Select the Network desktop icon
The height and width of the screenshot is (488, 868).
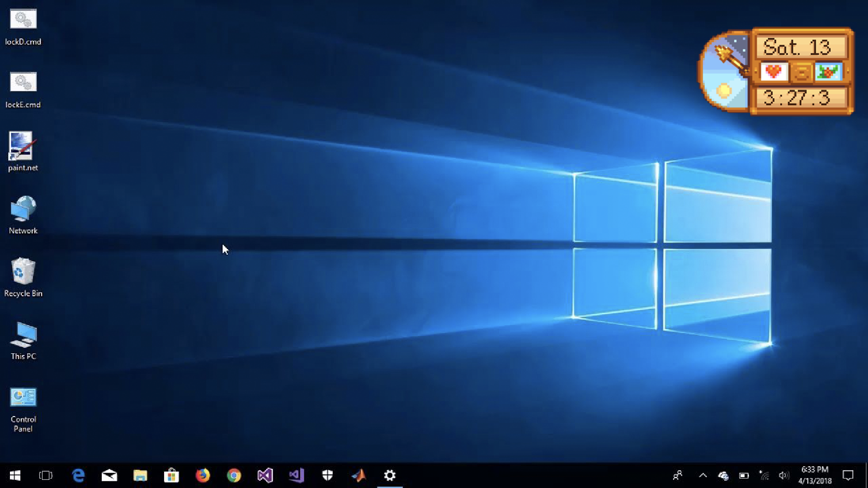click(x=23, y=215)
